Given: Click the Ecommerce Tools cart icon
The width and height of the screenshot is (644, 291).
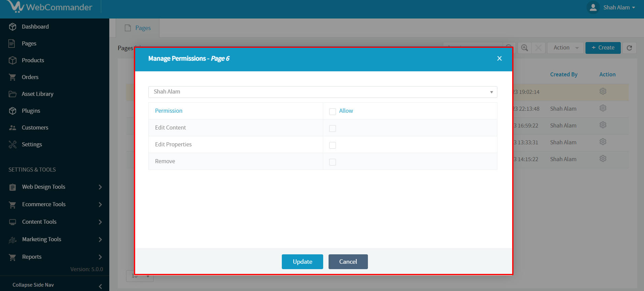Looking at the screenshot, I should (x=12, y=205).
